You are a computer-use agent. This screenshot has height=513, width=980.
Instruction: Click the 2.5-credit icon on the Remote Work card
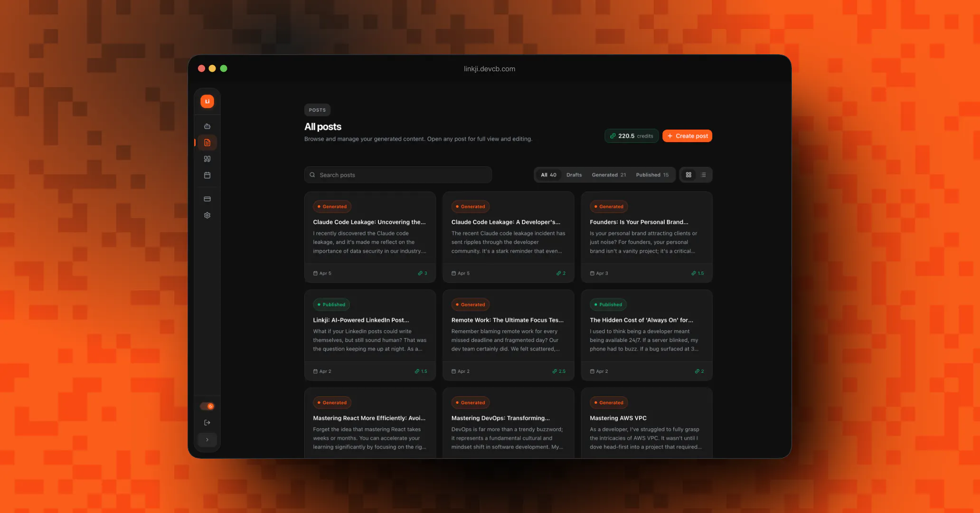click(x=555, y=371)
